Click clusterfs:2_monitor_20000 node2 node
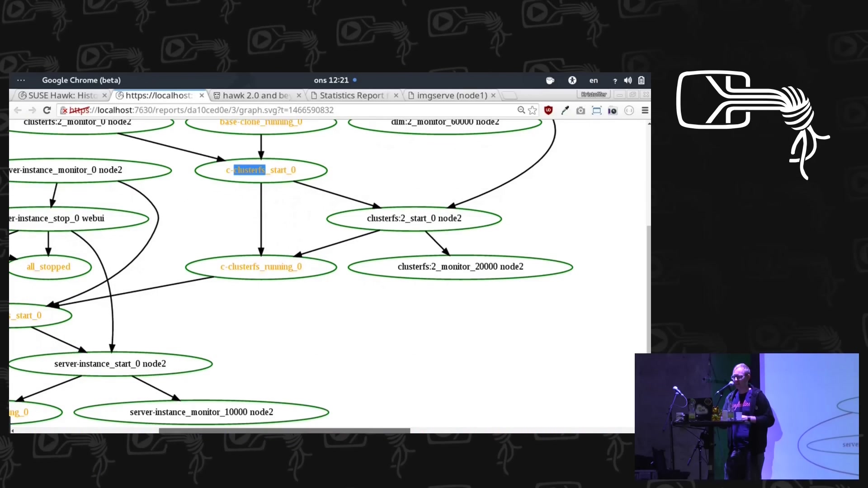Image resolution: width=868 pixels, height=488 pixels. click(x=460, y=267)
